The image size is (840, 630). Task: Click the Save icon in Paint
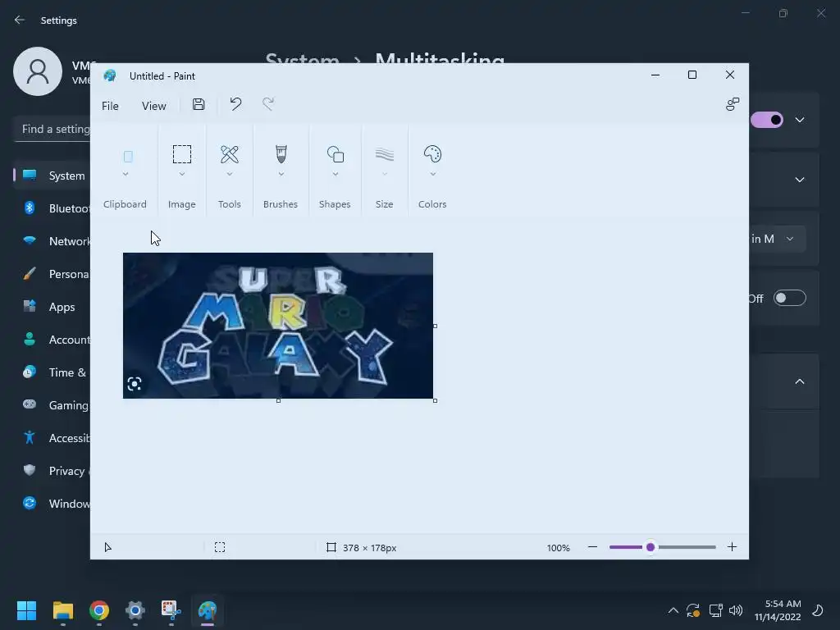199,104
